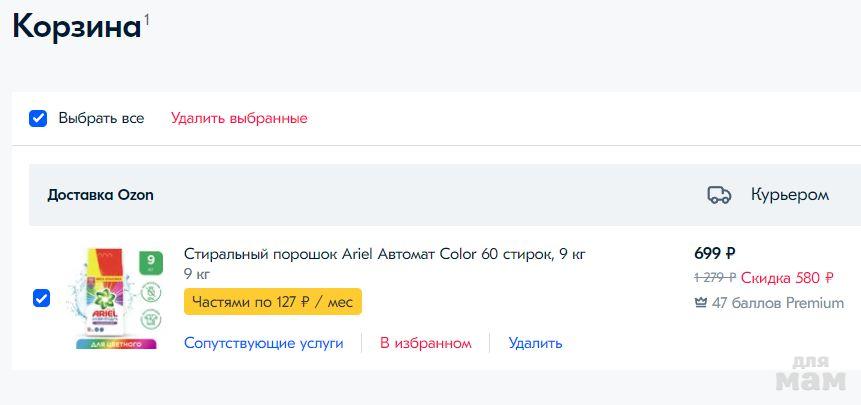Click the crossed-out 1 279 ₽ old price
This screenshot has width=861, height=405.
tap(714, 278)
